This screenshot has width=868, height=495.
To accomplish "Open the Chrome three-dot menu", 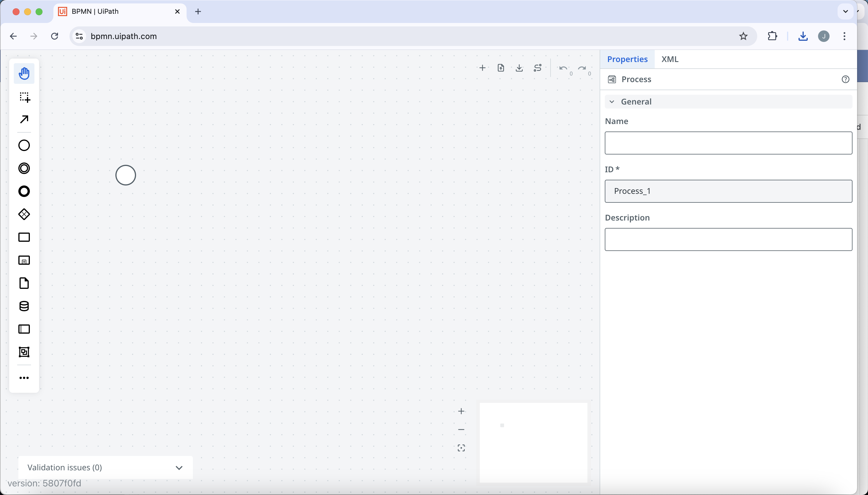I will pyautogui.click(x=844, y=36).
